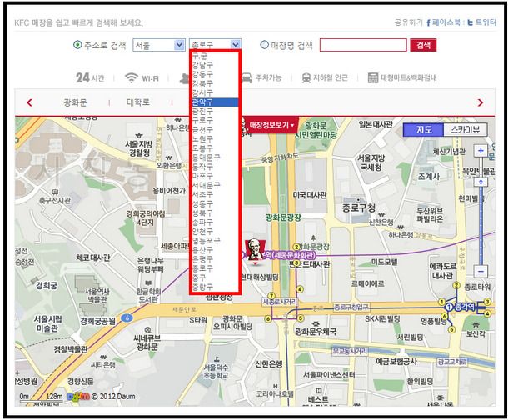Select 중구 in the district list
Screen dimensions: 508x420
[x=215, y=277]
